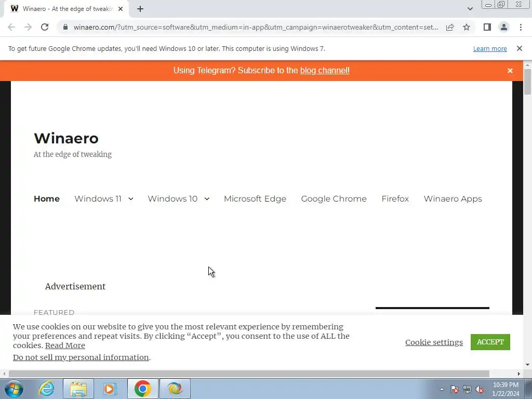
Task: Switch to Chrome in the taskbar
Action: click(x=142, y=389)
